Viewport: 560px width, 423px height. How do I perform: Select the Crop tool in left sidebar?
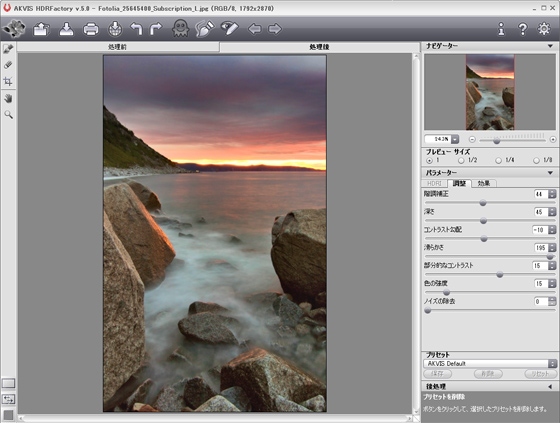pos(8,81)
